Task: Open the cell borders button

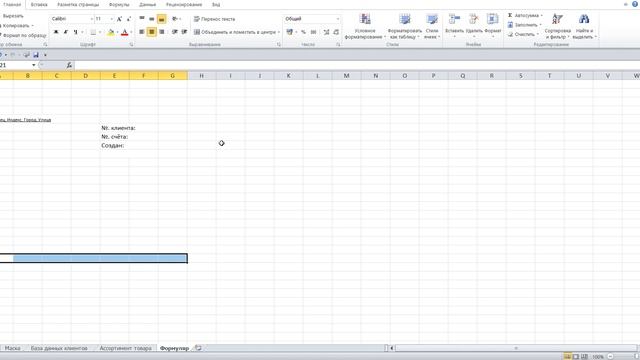Action: click(93, 32)
